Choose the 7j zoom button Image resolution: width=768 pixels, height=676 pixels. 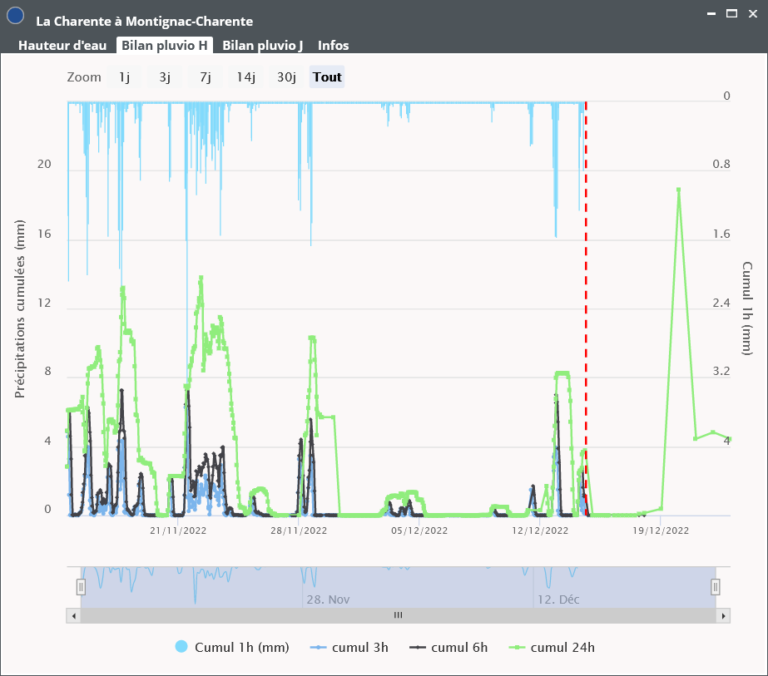(x=205, y=77)
